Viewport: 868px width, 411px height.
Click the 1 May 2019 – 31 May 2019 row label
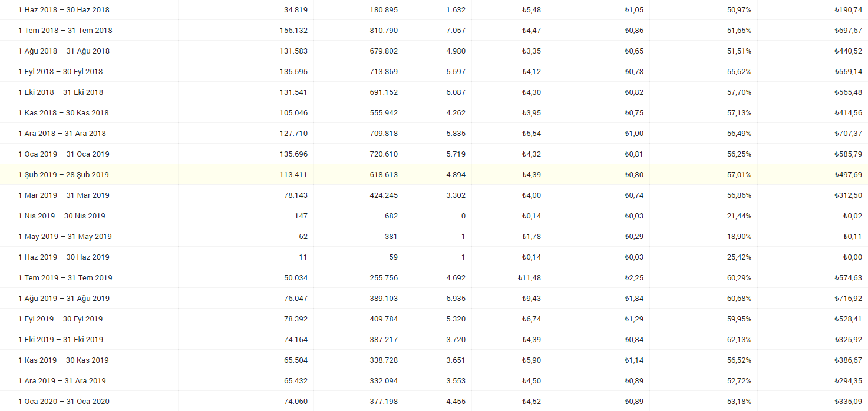pyautogui.click(x=65, y=237)
